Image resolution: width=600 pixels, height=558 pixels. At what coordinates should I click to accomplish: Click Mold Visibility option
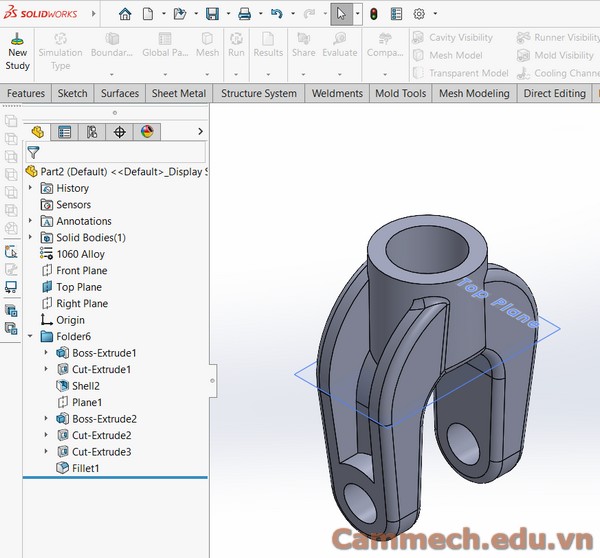pos(555,55)
